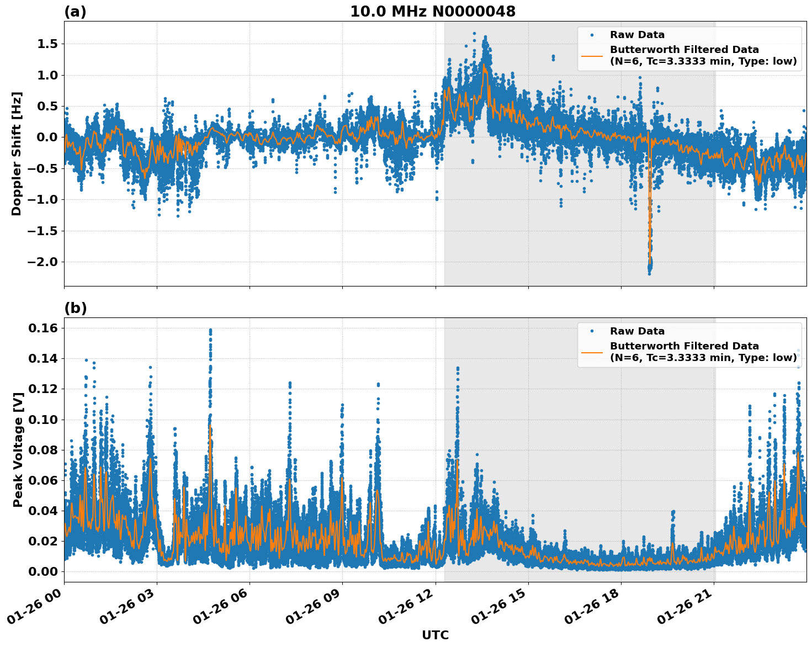This screenshot has width=812, height=647.
Task: Select the "(a)" panel label
Action: click(75, 12)
